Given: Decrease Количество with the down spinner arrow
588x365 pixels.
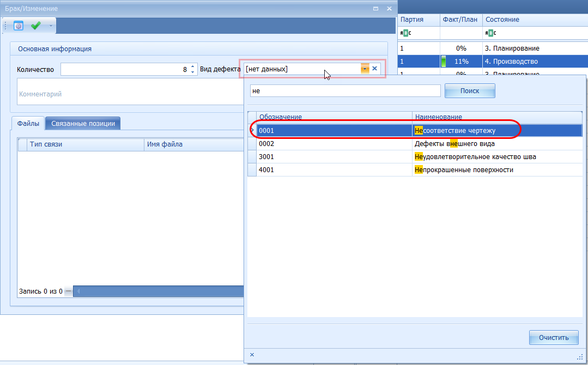Looking at the screenshot, I should pos(192,72).
